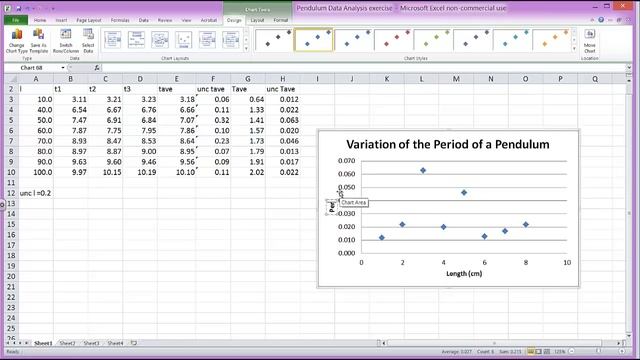Expand the formula bar

click(629, 68)
